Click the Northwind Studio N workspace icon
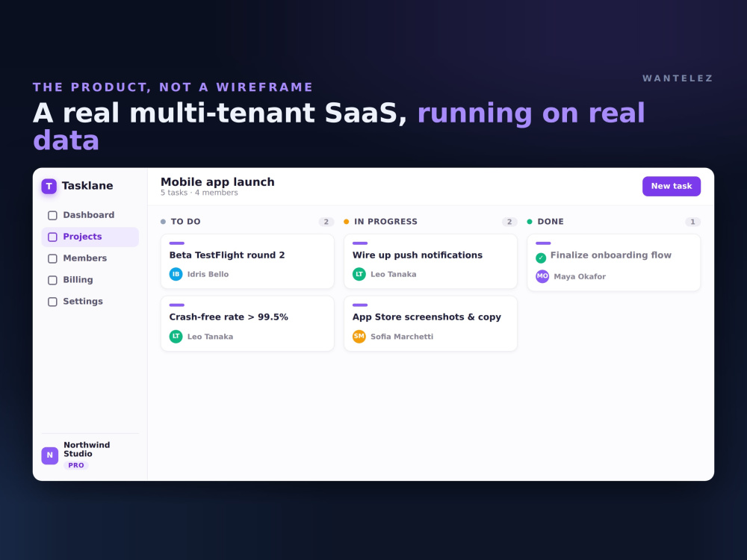 (x=50, y=455)
